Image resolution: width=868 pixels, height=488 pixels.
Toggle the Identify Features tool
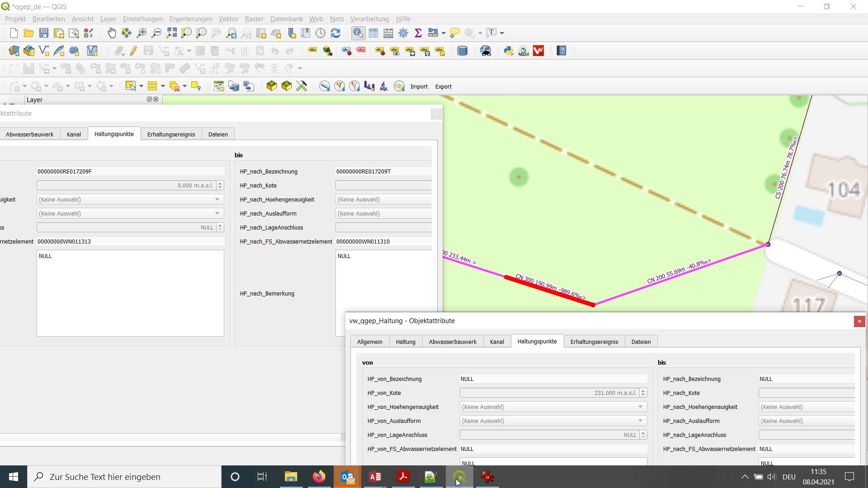click(358, 33)
